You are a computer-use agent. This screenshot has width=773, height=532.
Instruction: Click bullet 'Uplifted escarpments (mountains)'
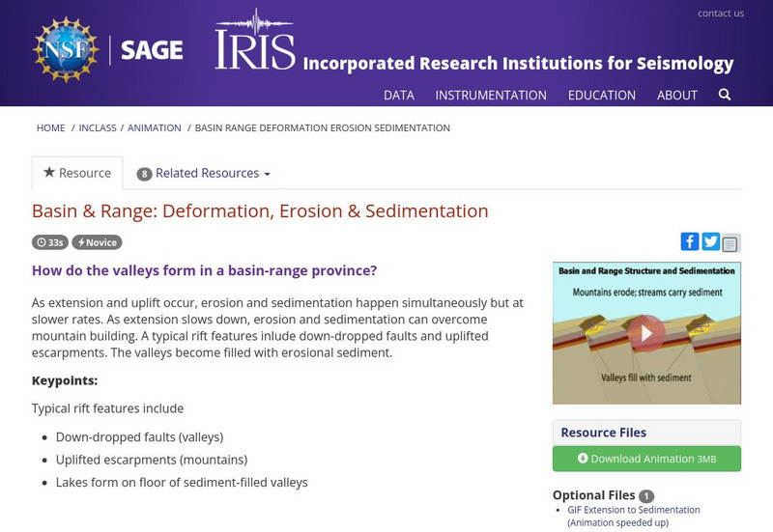tap(152, 460)
